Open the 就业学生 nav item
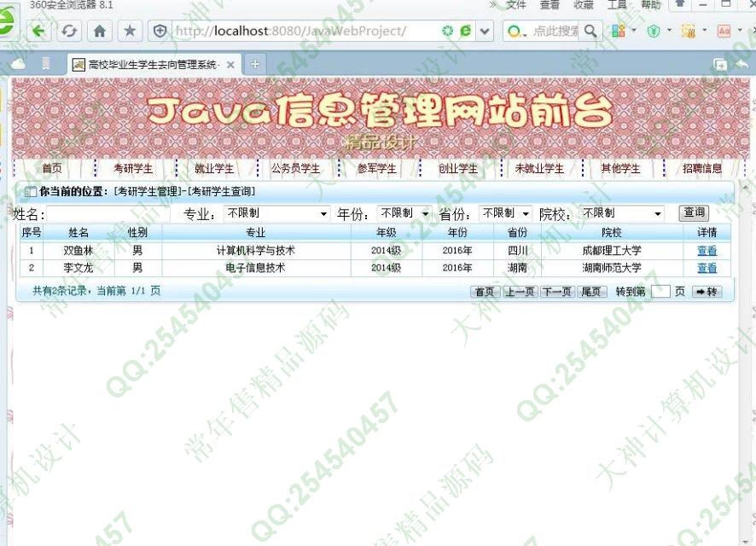Viewport: 756px width, 546px height. click(x=214, y=169)
